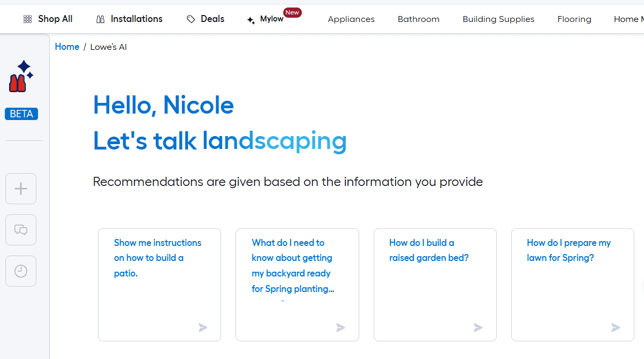Click the Home breadcrumb link
The width and height of the screenshot is (644, 359).
[67, 47]
